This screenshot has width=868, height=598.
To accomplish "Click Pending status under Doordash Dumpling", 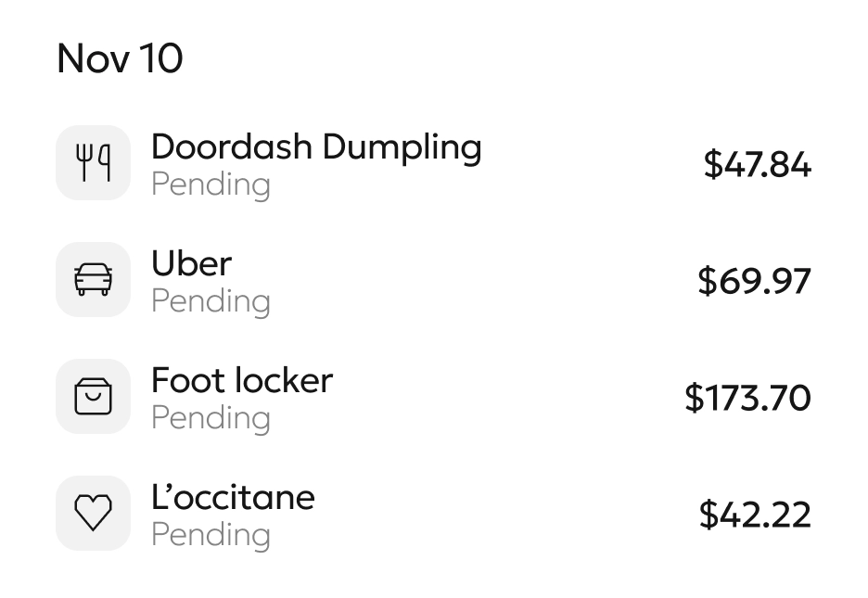I will 211,184.
